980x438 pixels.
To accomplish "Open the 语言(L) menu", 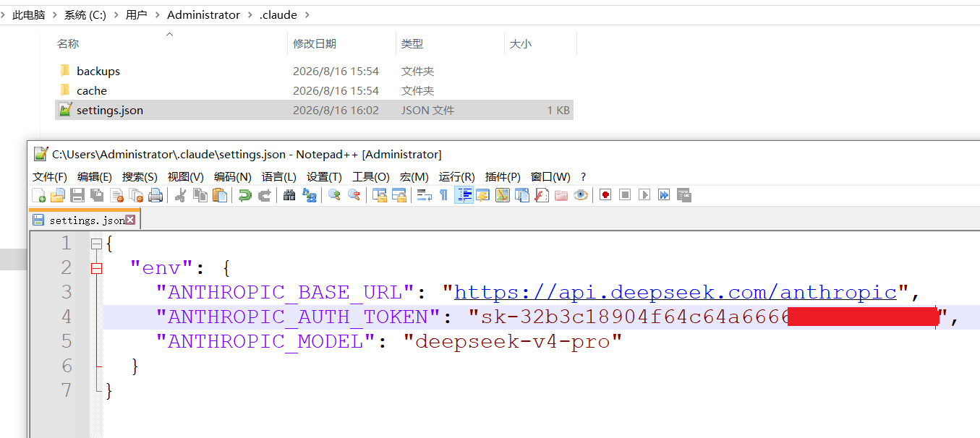I will coord(279,176).
